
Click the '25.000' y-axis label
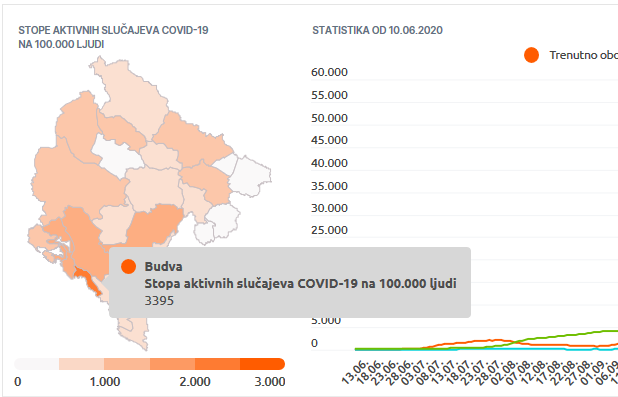click(329, 230)
